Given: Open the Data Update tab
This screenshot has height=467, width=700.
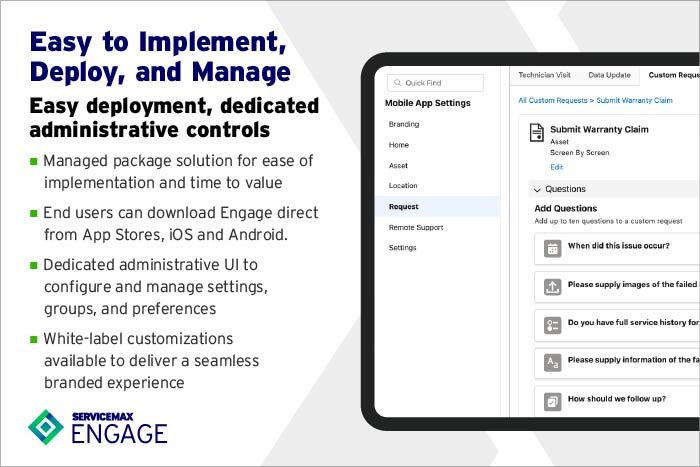Looking at the screenshot, I should point(609,75).
